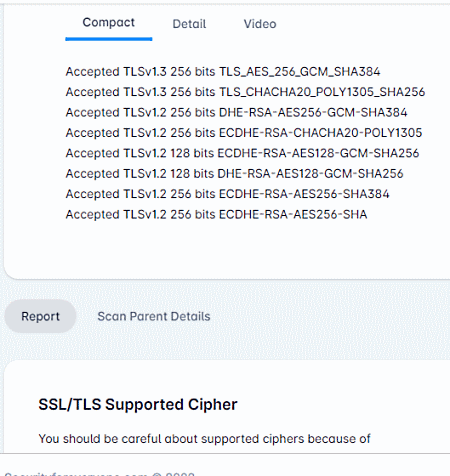Click the paragraph about supported ciphers
This screenshot has height=476, width=450.
204,439
